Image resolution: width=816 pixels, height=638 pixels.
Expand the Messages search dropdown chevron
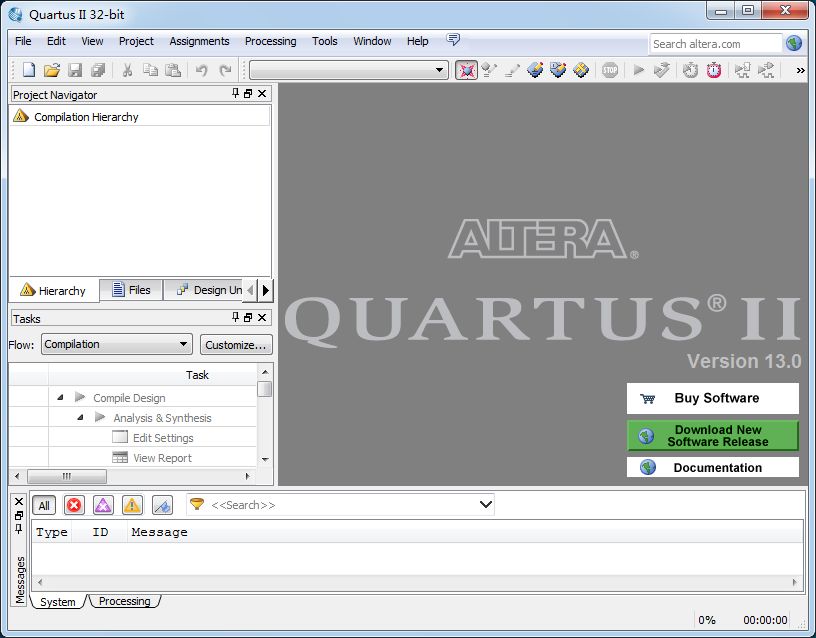tap(486, 504)
